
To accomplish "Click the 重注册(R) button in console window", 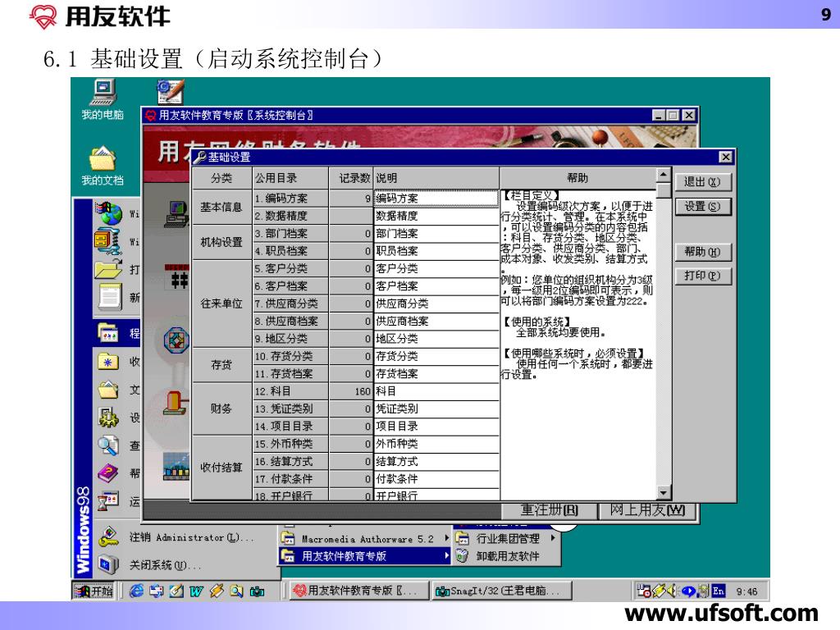I will 550,510.
